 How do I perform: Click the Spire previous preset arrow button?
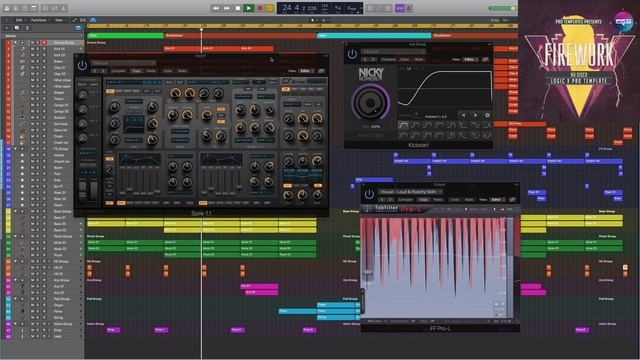[x=96, y=71]
